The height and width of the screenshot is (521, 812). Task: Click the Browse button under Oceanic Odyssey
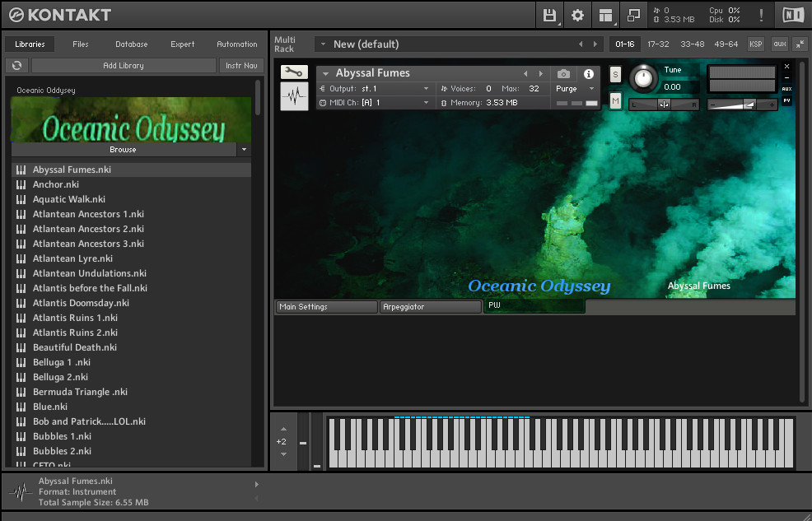point(124,150)
